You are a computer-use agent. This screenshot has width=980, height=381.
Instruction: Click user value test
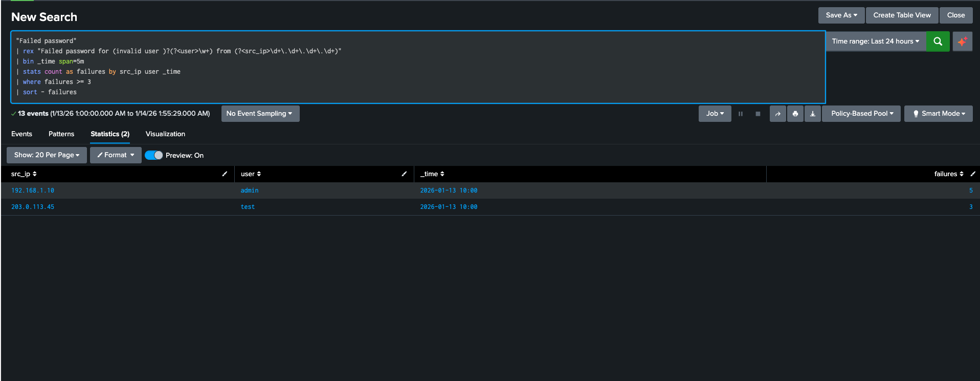[x=248, y=207]
